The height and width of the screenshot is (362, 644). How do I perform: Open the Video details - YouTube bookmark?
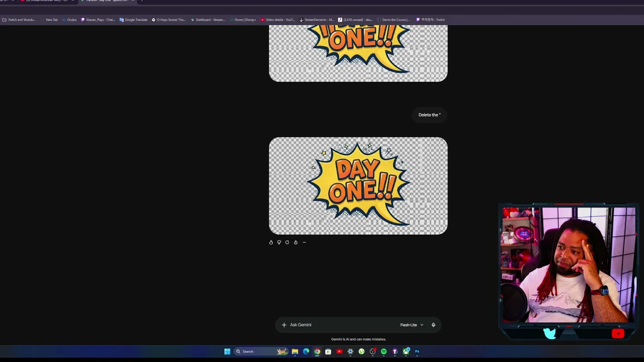tap(278, 20)
